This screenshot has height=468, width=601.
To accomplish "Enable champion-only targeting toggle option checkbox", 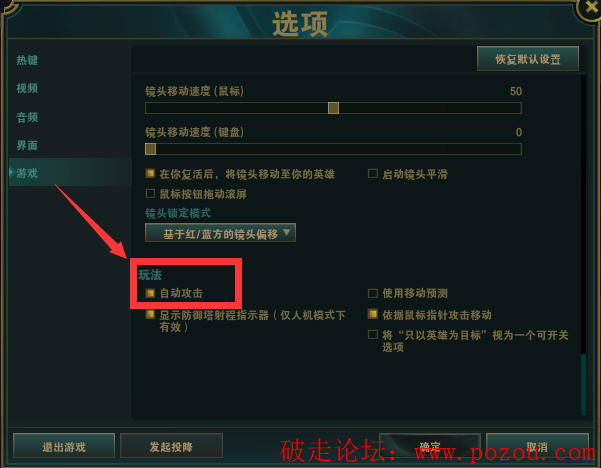I will click(x=373, y=334).
